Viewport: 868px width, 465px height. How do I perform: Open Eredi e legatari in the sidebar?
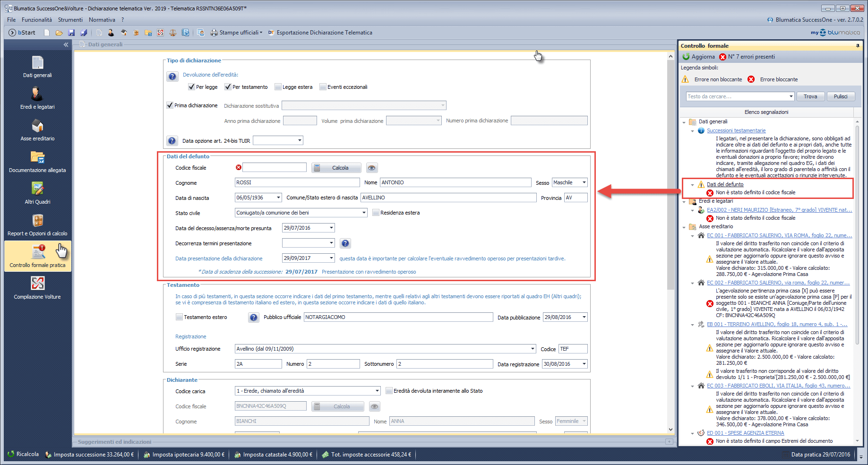37,98
